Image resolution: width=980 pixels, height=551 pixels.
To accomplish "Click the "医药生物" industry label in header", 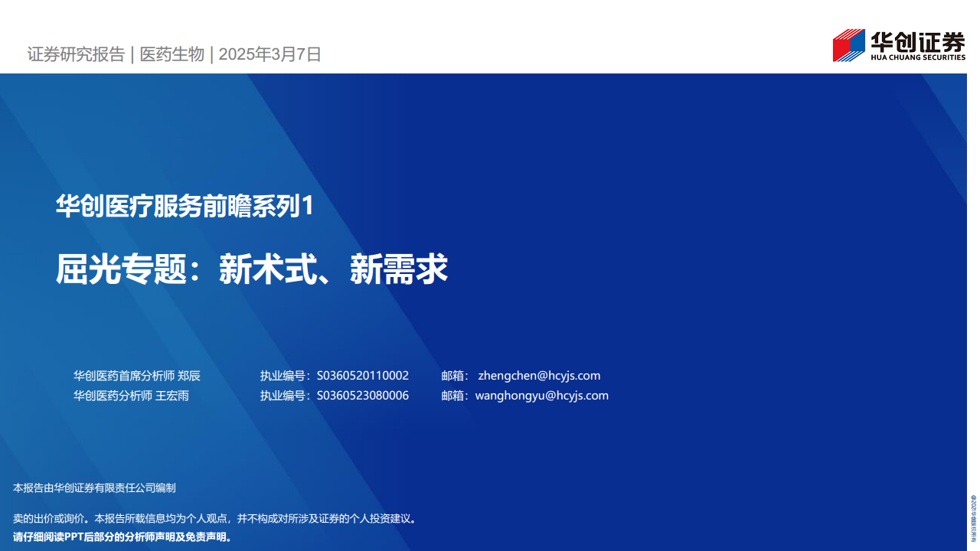I will (x=172, y=54).
